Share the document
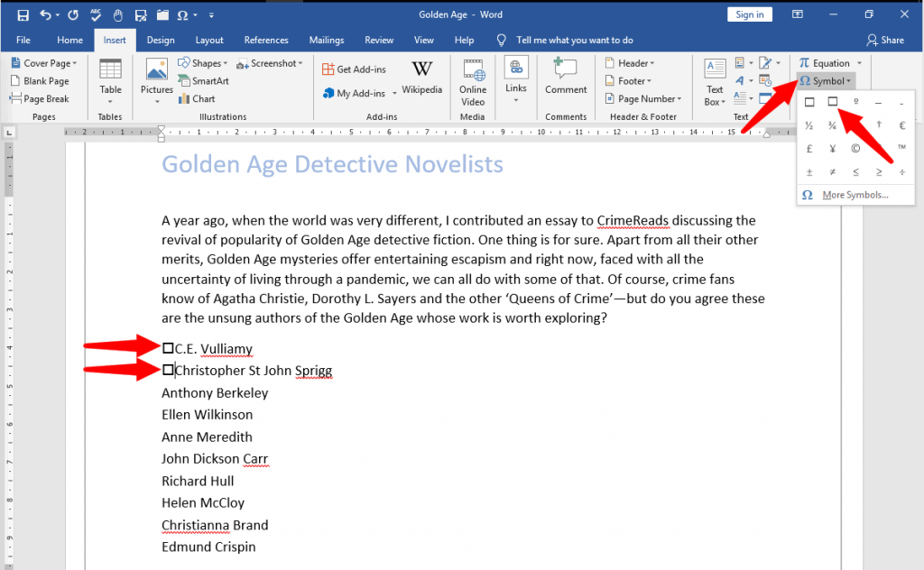 point(885,40)
